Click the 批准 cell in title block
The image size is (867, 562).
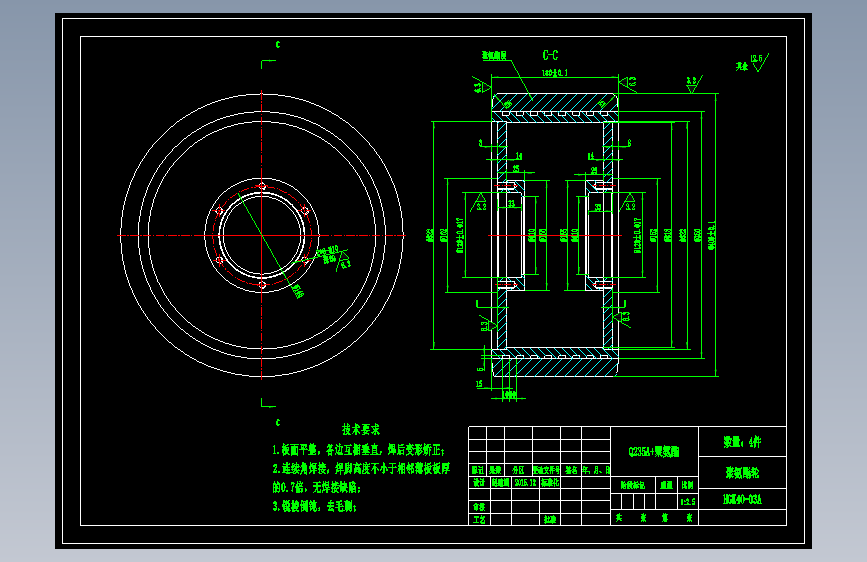pyautogui.click(x=550, y=519)
